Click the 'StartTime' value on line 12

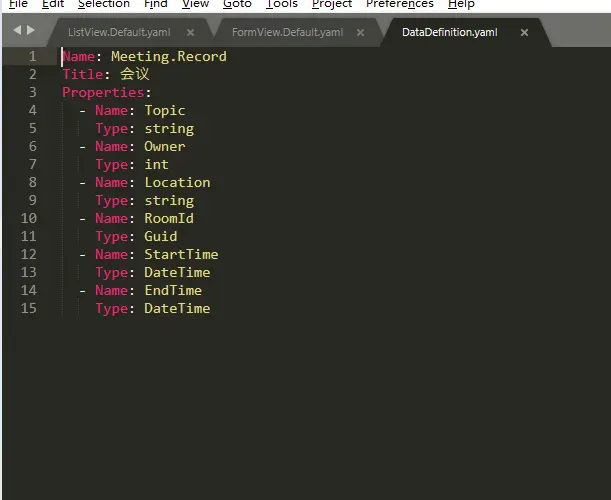[181, 254]
